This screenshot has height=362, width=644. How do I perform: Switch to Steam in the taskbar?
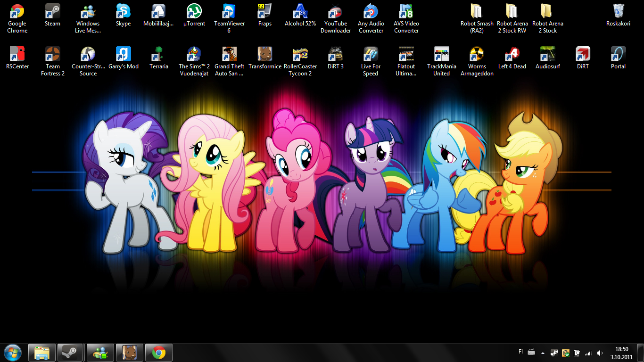[x=71, y=353]
